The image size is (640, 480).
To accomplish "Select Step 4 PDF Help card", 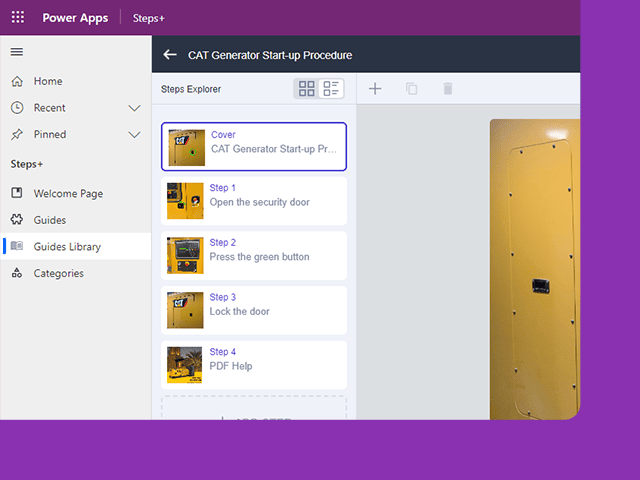I will point(254,365).
